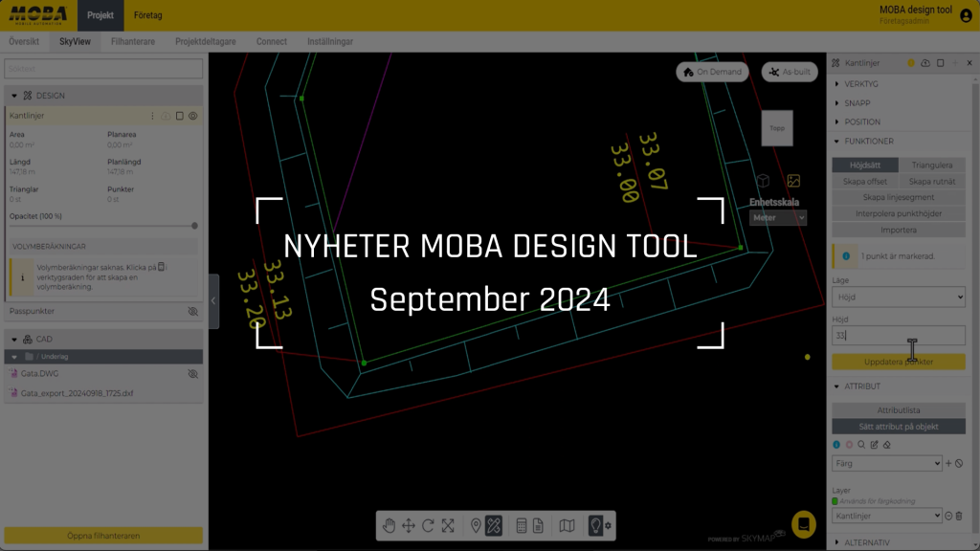980x551 pixels.
Task: Switch to the Connect tab
Action: 272,42
